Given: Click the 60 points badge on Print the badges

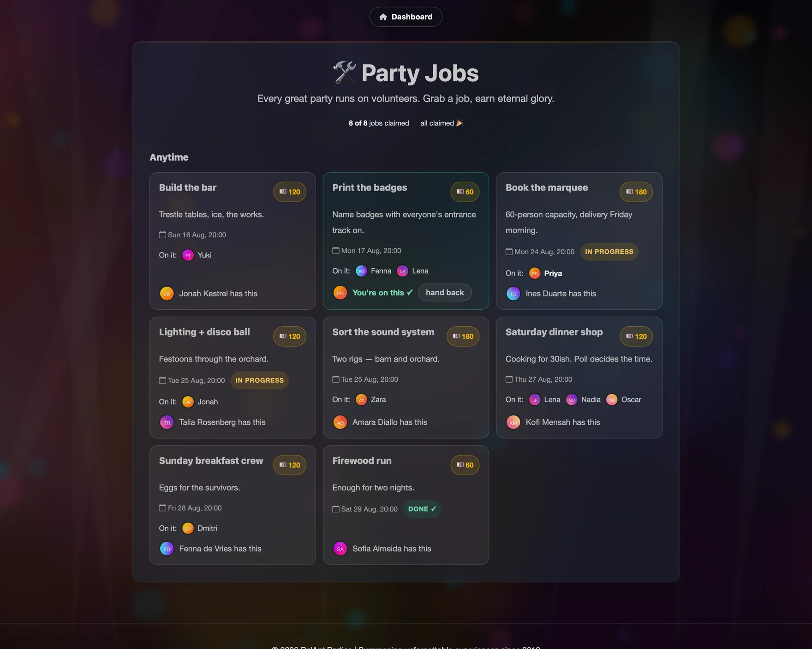Looking at the screenshot, I should tap(465, 192).
